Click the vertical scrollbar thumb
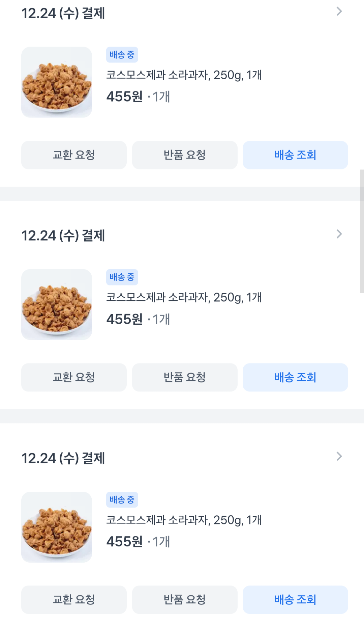Viewport: 364px width, 625px height. (362, 231)
